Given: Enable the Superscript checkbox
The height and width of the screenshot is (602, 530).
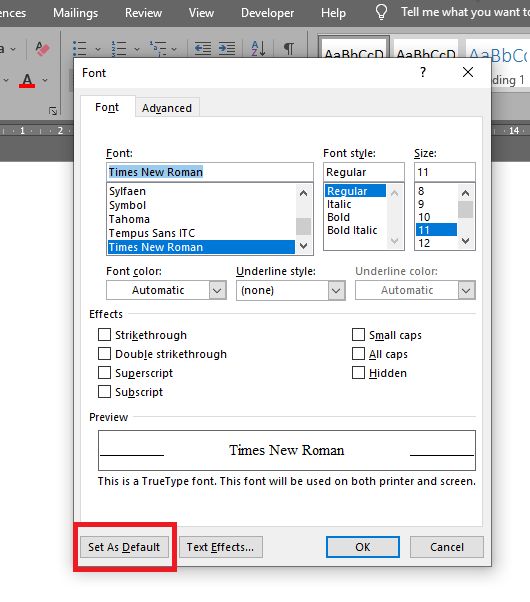Looking at the screenshot, I should click(104, 372).
